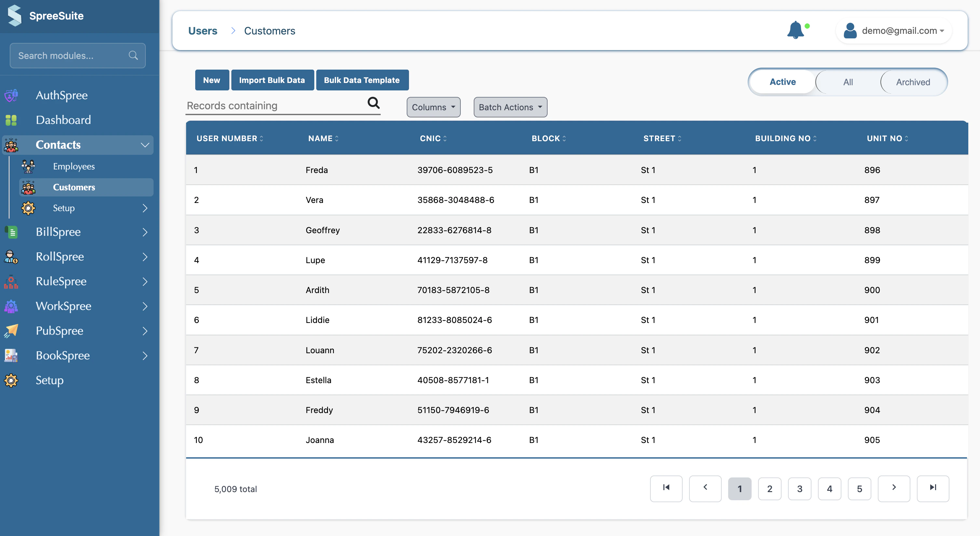
Task: Click the Import Bulk Data button
Action: click(x=272, y=80)
